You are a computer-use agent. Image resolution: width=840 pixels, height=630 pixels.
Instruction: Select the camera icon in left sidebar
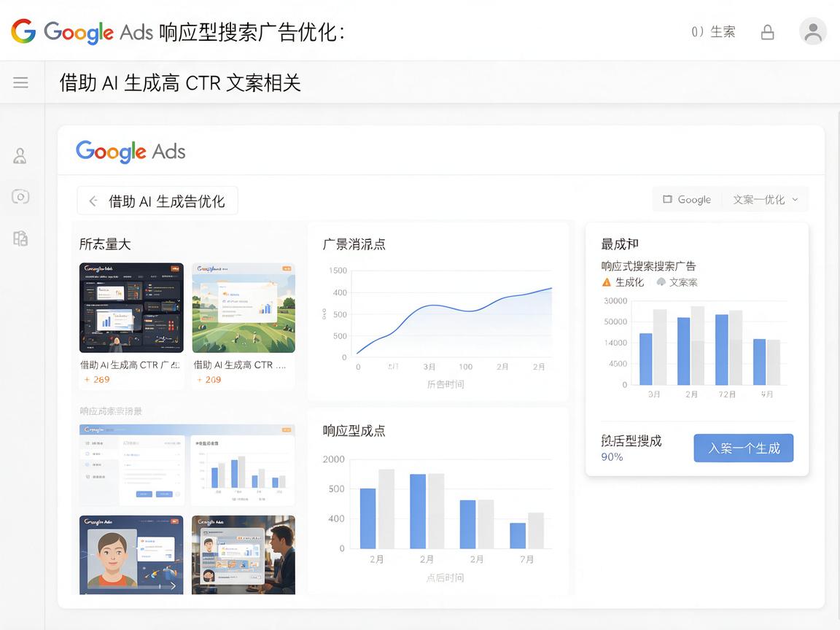tap(20, 197)
